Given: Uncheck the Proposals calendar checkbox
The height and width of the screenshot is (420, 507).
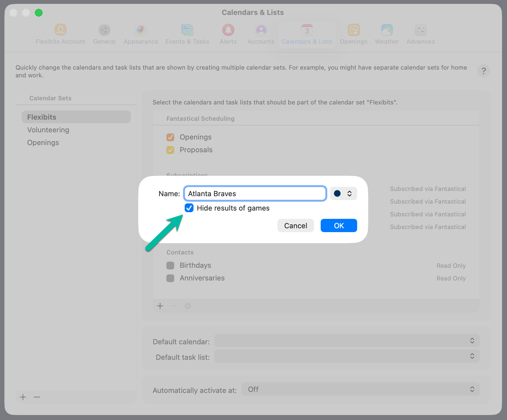Looking at the screenshot, I should [170, 150].
